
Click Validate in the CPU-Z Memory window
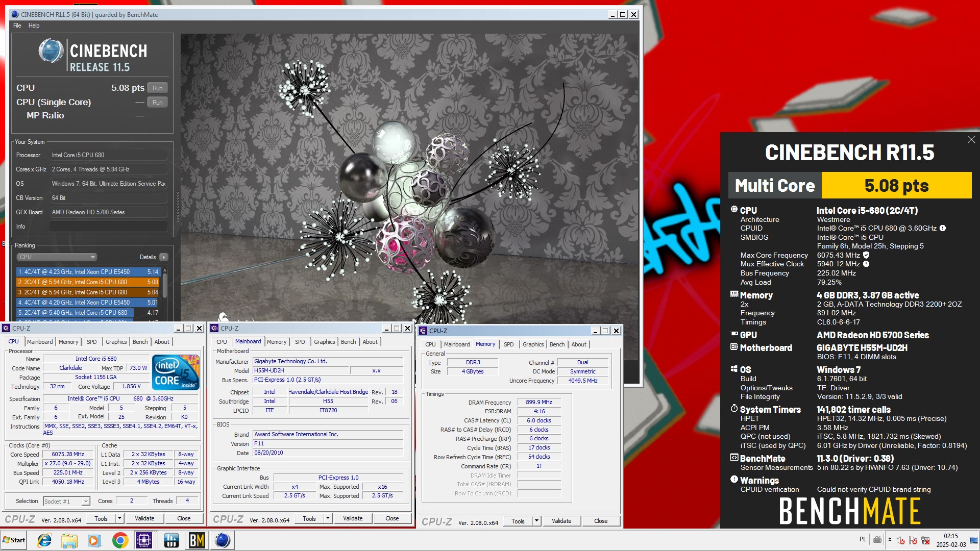tap(561, 521)
